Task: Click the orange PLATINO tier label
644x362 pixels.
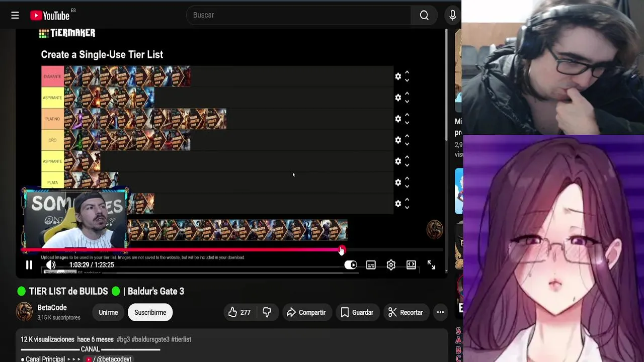Action: pyautogui.click(x=52, y=119)
